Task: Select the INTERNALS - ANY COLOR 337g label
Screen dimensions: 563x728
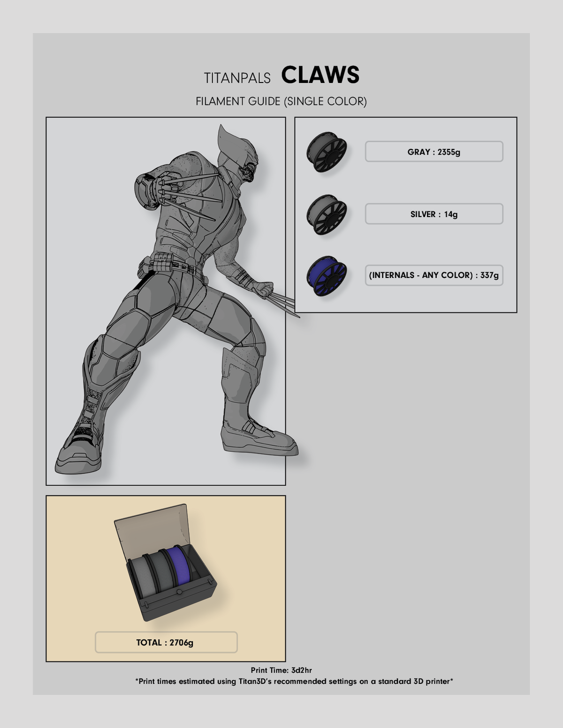Action: (434, 275)
